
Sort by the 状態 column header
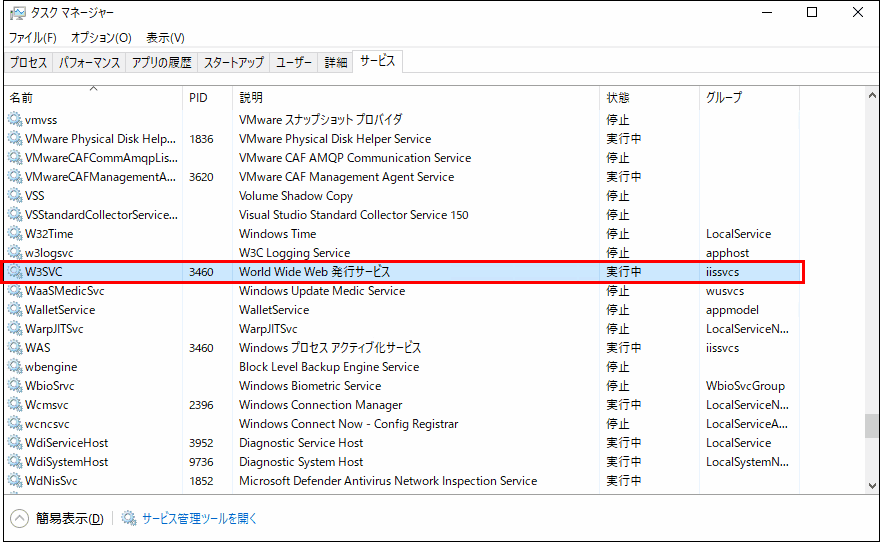(649, 98)
